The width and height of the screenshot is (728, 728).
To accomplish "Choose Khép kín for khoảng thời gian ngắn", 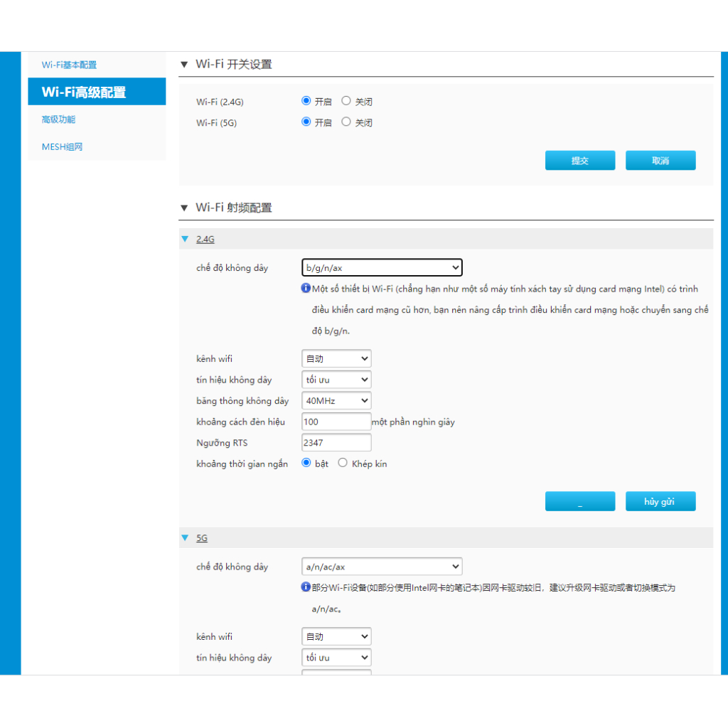I will tap(343, 464).
